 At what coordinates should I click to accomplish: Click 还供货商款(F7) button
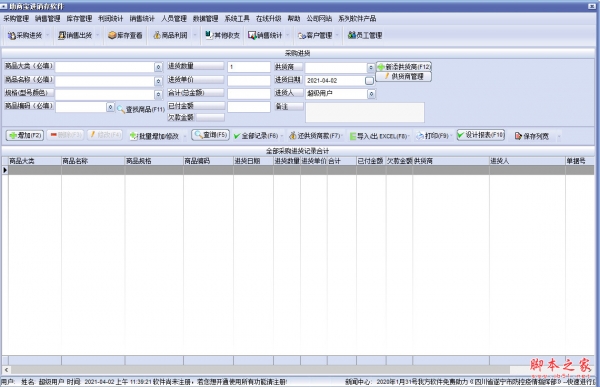(315, 136)
